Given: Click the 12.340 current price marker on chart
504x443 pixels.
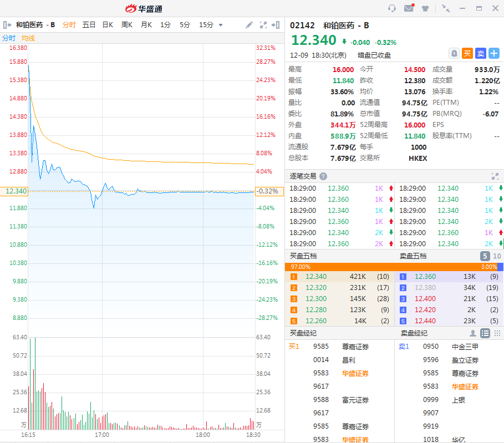Looking at the screenshot, I should (14, 191).
